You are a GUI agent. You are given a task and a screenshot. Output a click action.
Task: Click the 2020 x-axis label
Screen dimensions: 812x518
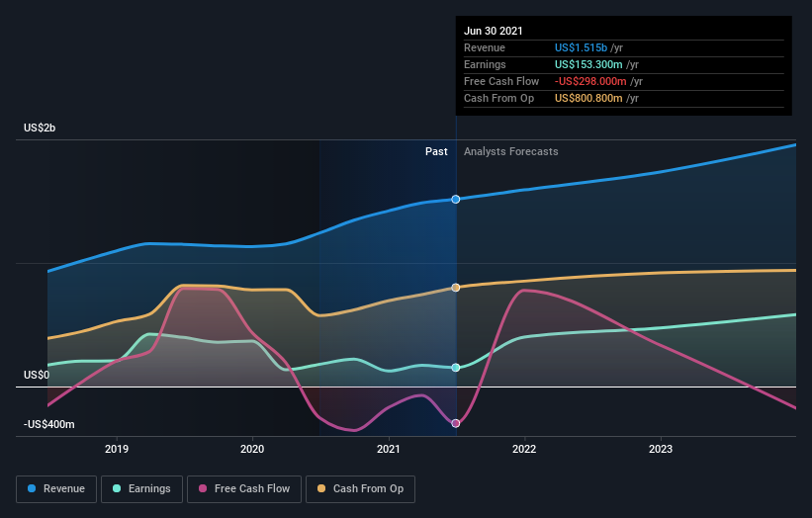coord(252,449)
